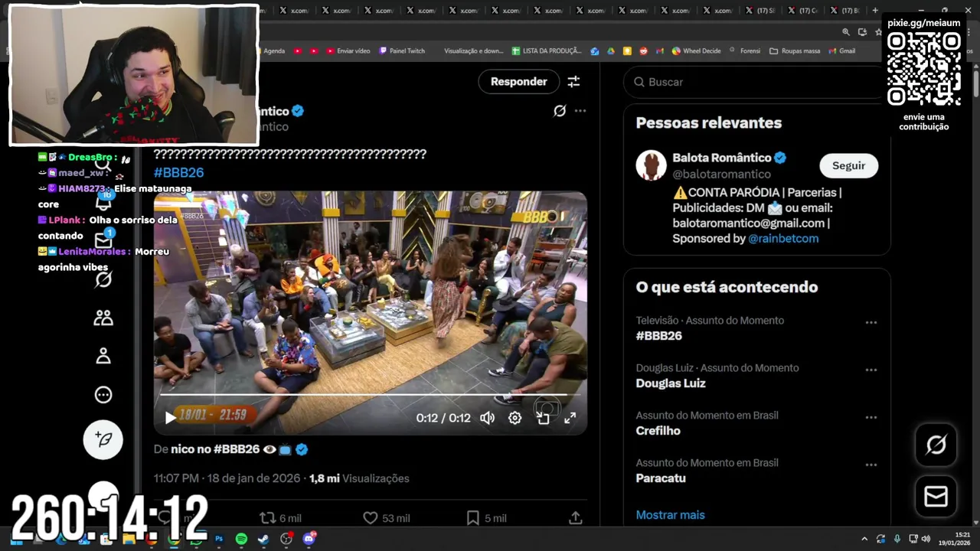Open the Wheel Decide bookmark
The height and width of the screenshot is (551, 980).
click(x=696, y=51)
